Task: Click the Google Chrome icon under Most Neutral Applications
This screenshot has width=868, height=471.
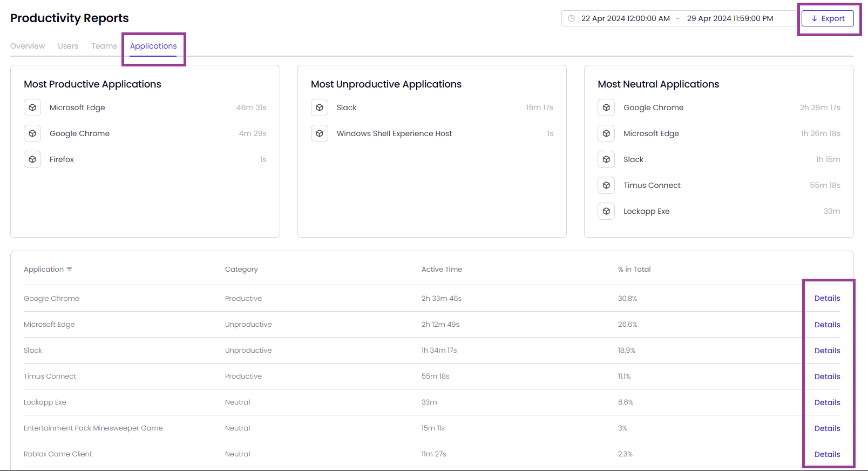Action: click(x=606, y=107)
